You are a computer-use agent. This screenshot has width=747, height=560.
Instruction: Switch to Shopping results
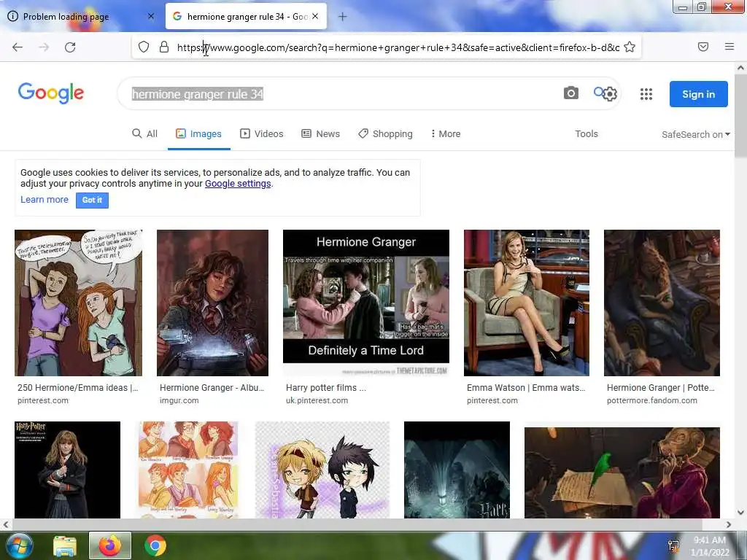click(x=385, y=134)
